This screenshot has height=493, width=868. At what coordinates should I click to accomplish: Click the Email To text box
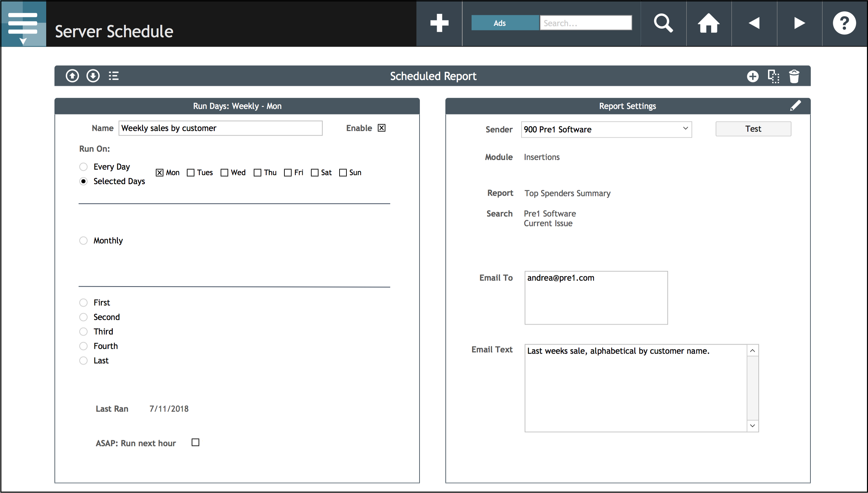click(x=596, y=298)
